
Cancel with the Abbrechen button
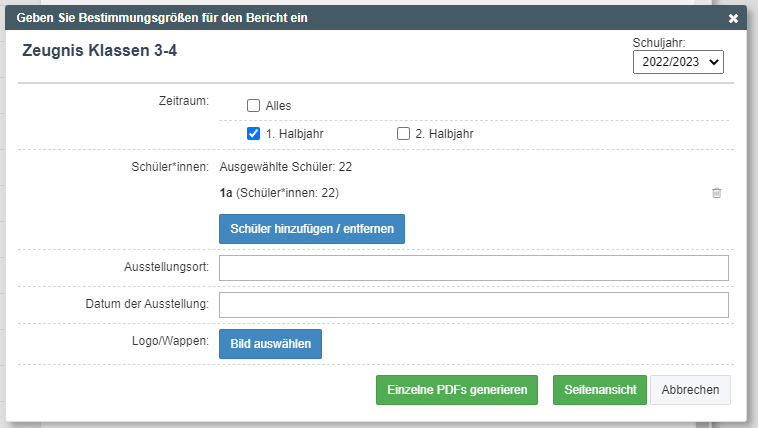[690, 390]
